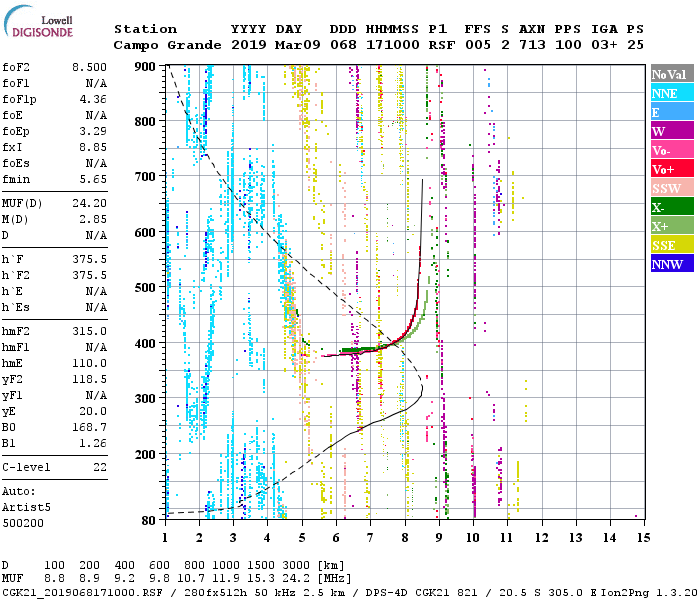Viewport: 700px width, 600px height.
Task: Select the W legend swatch
Action: click(672, 131)
